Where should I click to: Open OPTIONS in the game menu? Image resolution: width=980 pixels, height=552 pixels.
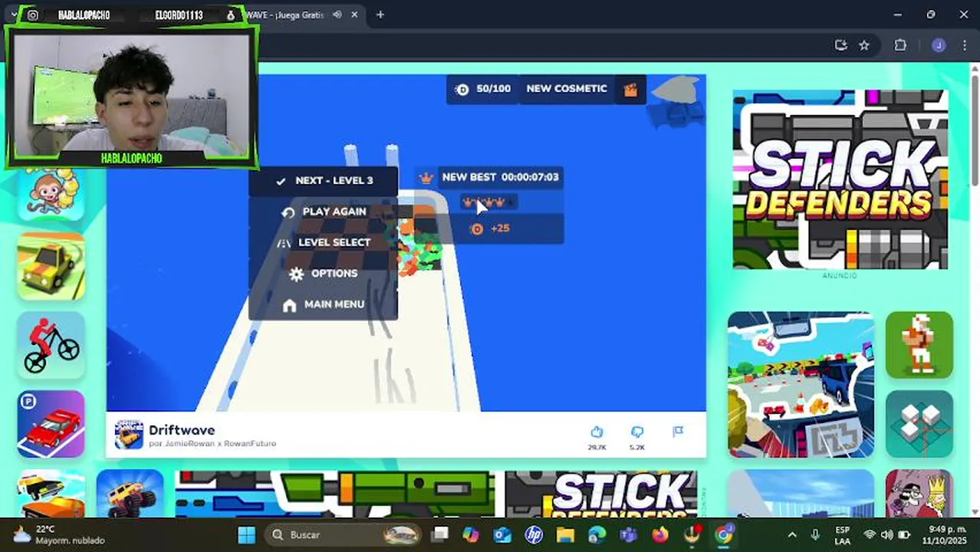[x=324, y=273]
